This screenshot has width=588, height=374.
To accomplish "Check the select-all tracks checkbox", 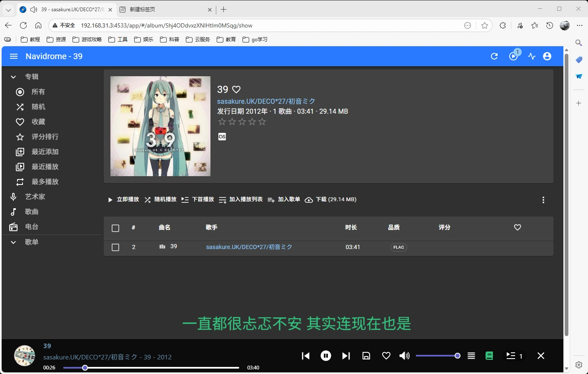I will coord(115,228).
